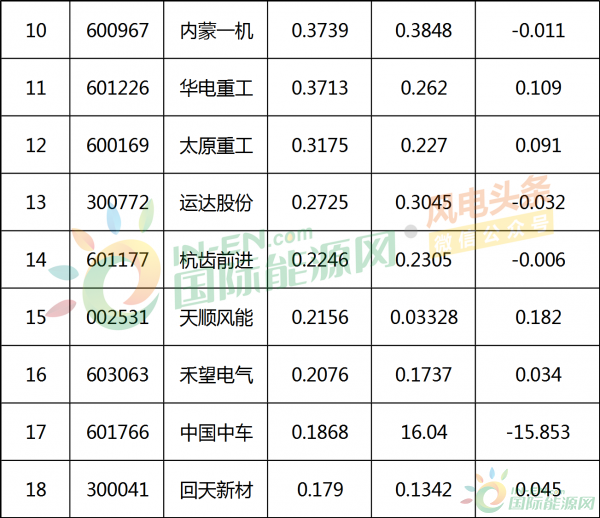Click value 0.1342
Image resolution: width=600 pixels, height=518 pixels.
[424, 489]
